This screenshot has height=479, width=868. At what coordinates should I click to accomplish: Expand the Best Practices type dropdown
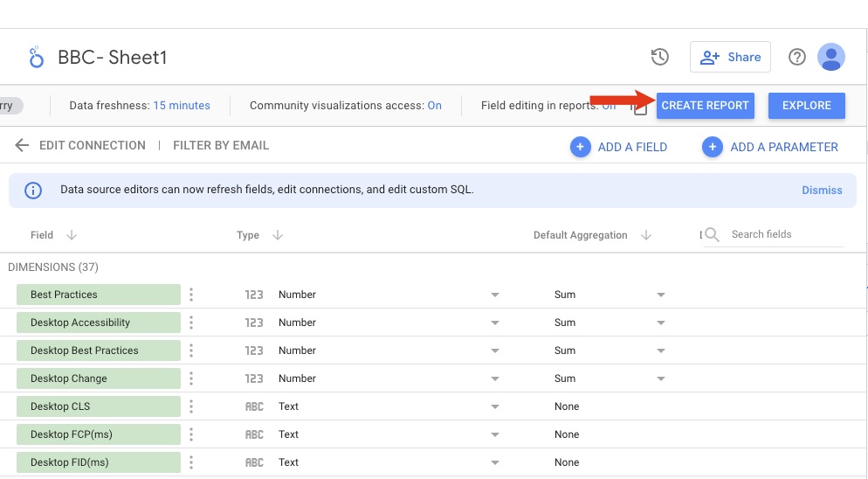click(495, 295)
